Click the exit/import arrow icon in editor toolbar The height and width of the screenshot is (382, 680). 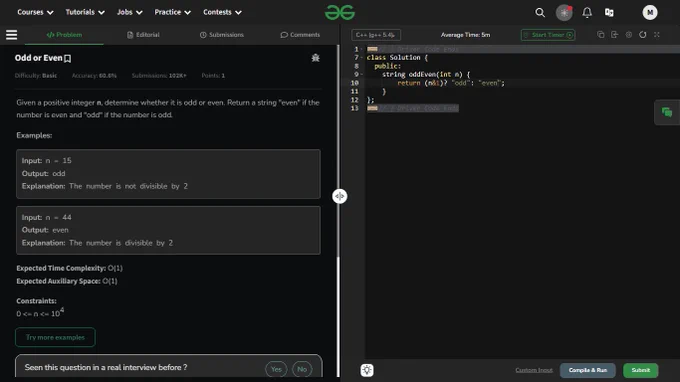click(x=615, y=35)
